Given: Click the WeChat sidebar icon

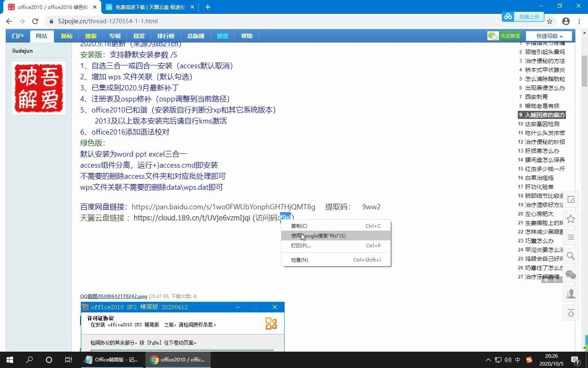Looking at the screenshot, I should pyautogui.click(x=571, y=275).
